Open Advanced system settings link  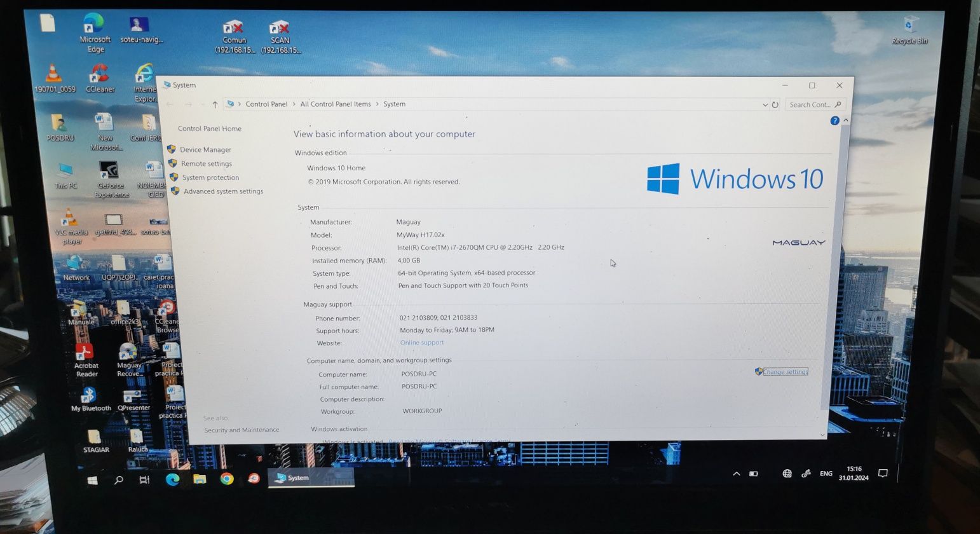pyautogui.click(x=223, y=191)
